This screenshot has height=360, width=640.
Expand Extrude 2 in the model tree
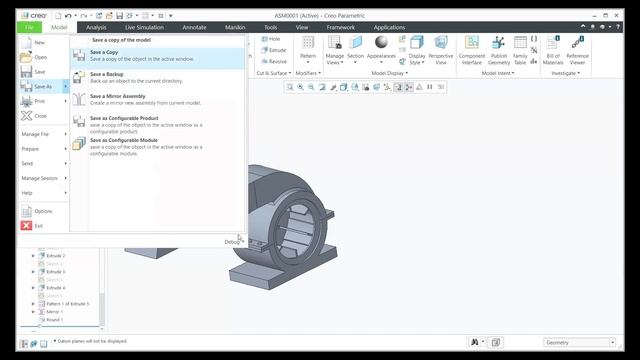(33, 256)
